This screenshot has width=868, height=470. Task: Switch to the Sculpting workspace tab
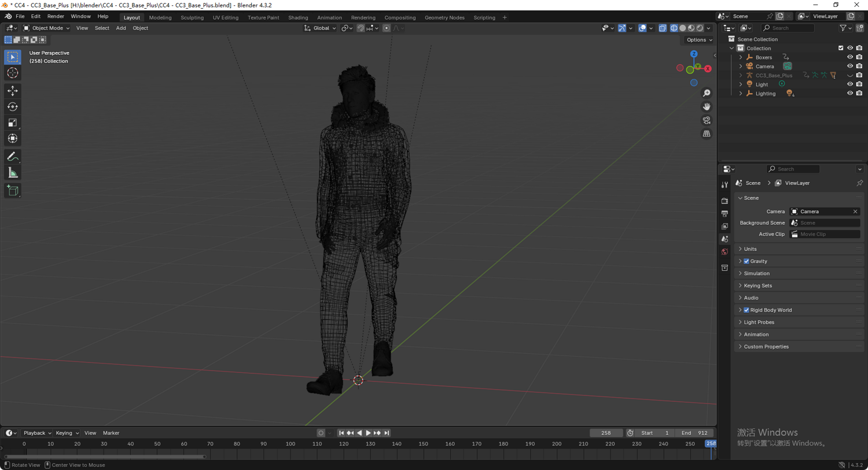point(192,17)
